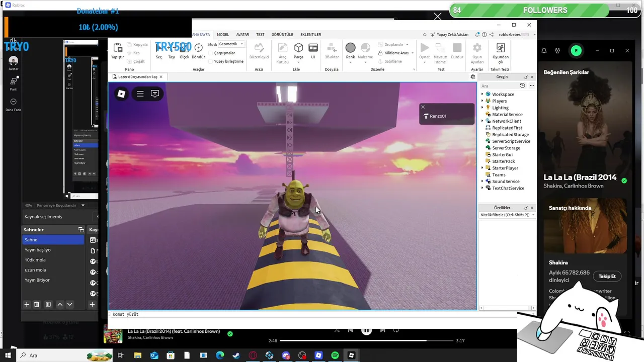The height and width of the screenshot is (362, 644).
Task: Move scene down in OBS list
Action: pyautogui.click(x=70, y=304)
